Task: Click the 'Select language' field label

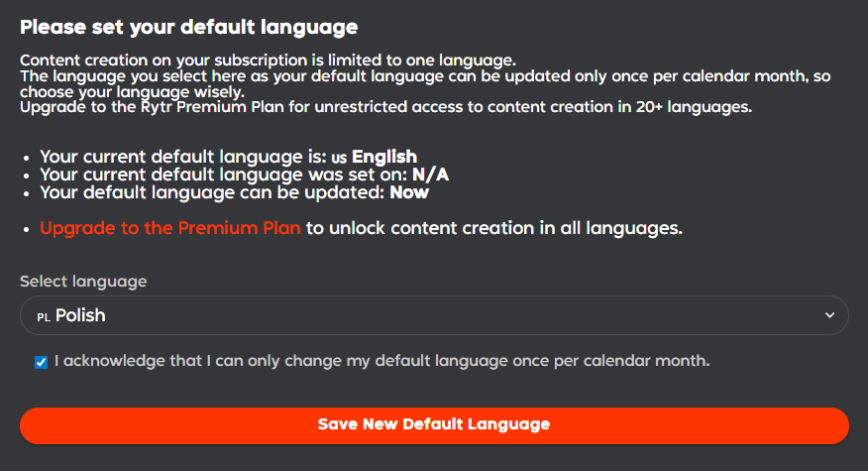Action: click(83, 282)
